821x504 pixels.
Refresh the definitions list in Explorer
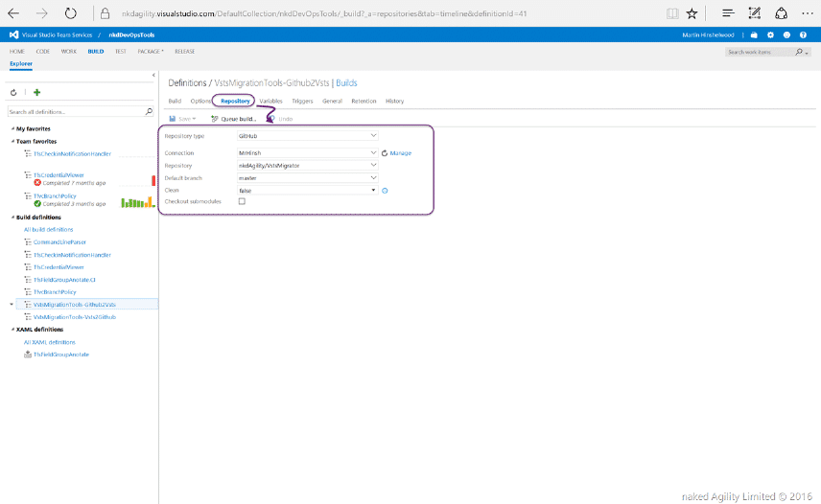[x=13, y=93]
